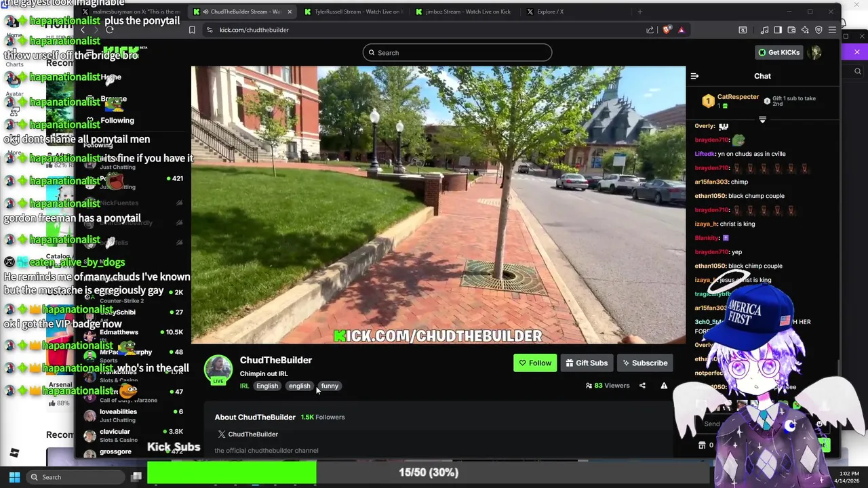The height and width of the screenshot is (488, 868).
Task: Click the Gift Subs button
Action: 587,363
